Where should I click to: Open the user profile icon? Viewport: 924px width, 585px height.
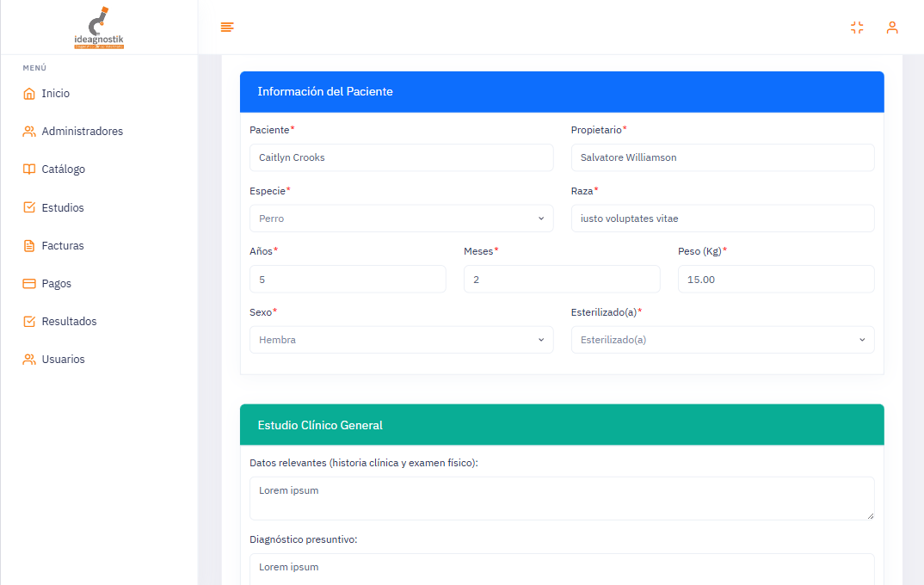(x=892, y=28)
